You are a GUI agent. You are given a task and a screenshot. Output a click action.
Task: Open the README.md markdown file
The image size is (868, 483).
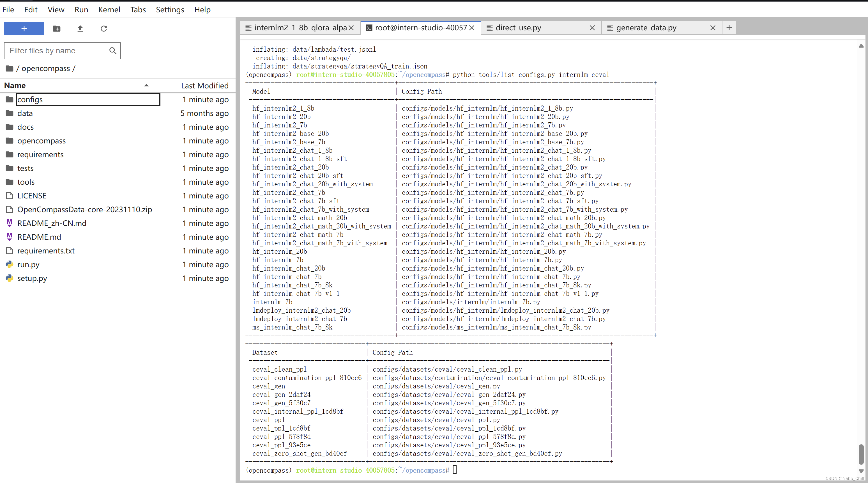(x=39, y=237)
